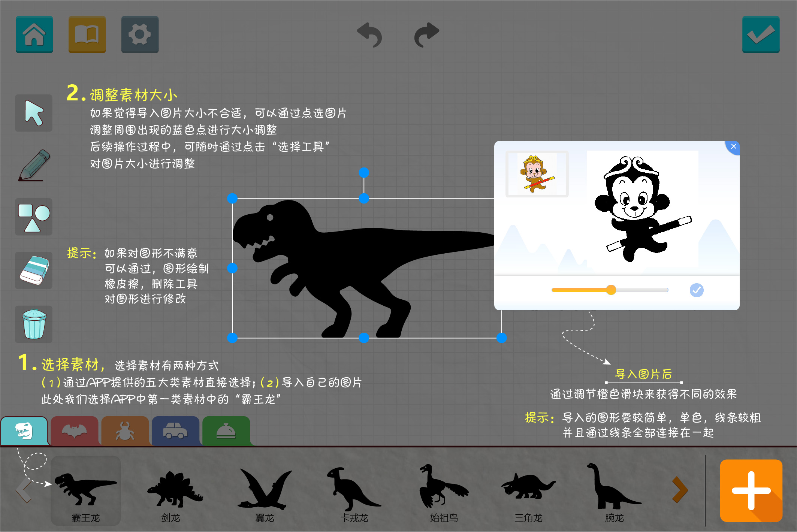
Task: Choose the pencil drawing tool
Action: (x=34, y=165)
